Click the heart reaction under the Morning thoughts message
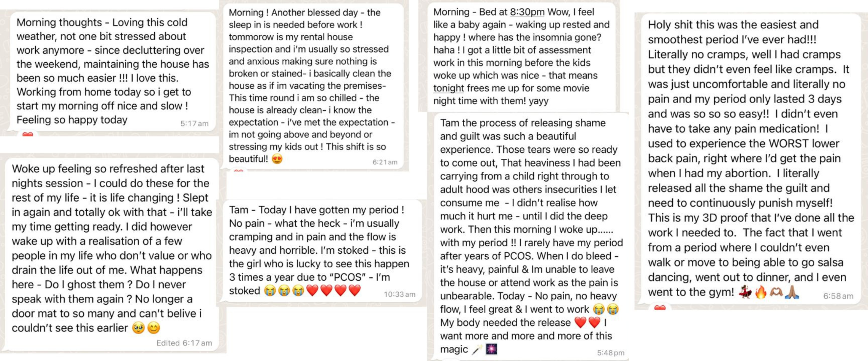Screen dimensions: 868x361 [x=27, y=134]
